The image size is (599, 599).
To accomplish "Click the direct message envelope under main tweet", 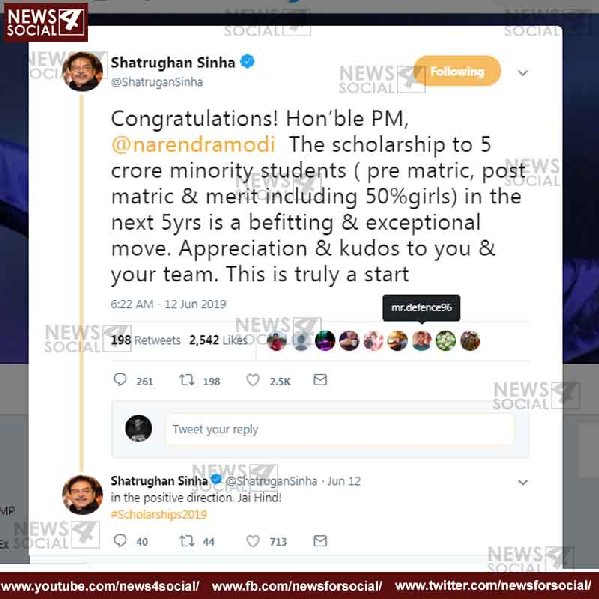I will click(320, 379).
